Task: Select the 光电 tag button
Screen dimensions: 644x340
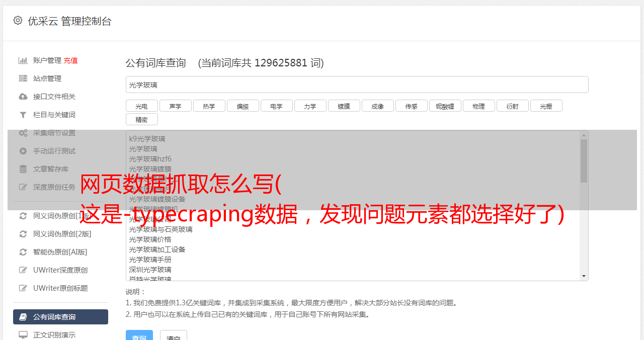Action: click(141, 106)
